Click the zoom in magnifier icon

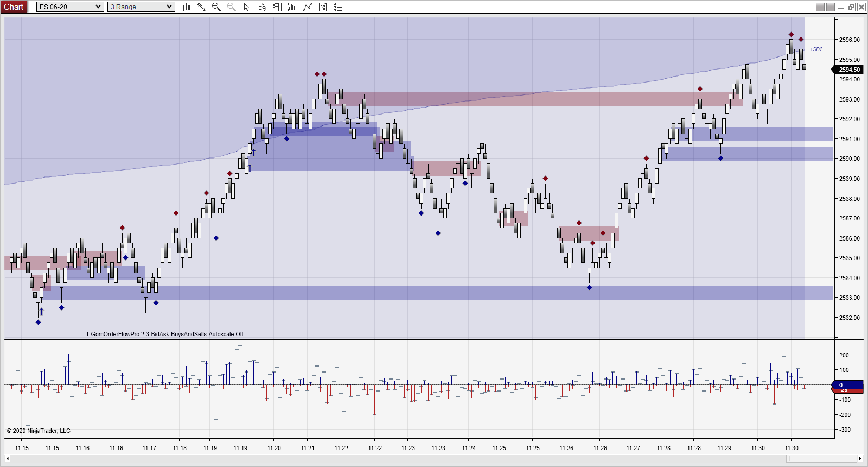tap(216, 7)
